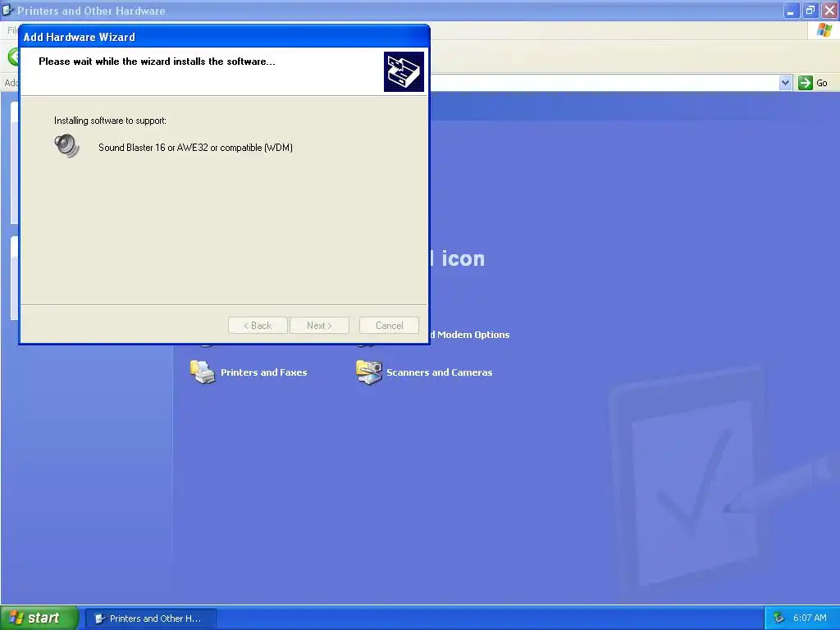Click the window icon in main title bar
Screen dimensions: 840x630
[7, 10]
